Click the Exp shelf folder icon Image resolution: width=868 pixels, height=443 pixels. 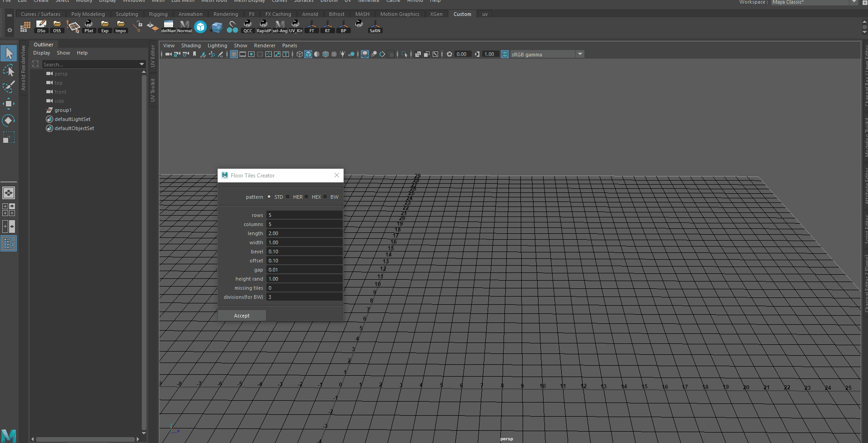point(105,27)
